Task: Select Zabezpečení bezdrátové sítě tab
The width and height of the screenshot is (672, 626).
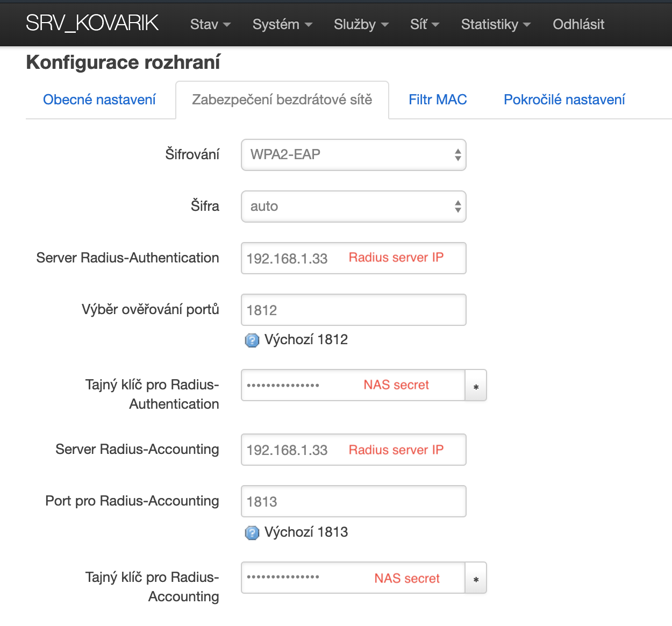Action: pos(282,99)
